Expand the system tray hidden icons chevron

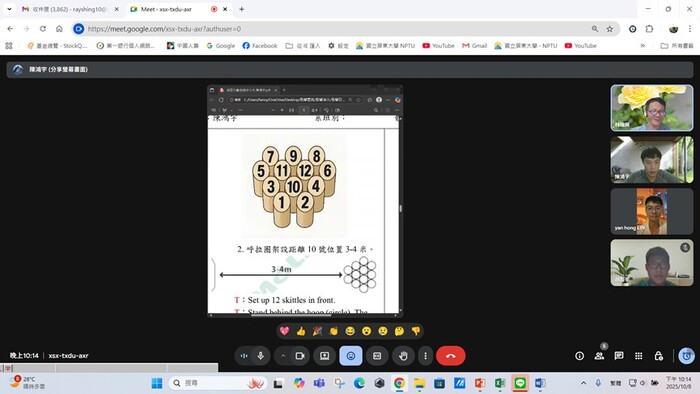(x=583, y=383)
